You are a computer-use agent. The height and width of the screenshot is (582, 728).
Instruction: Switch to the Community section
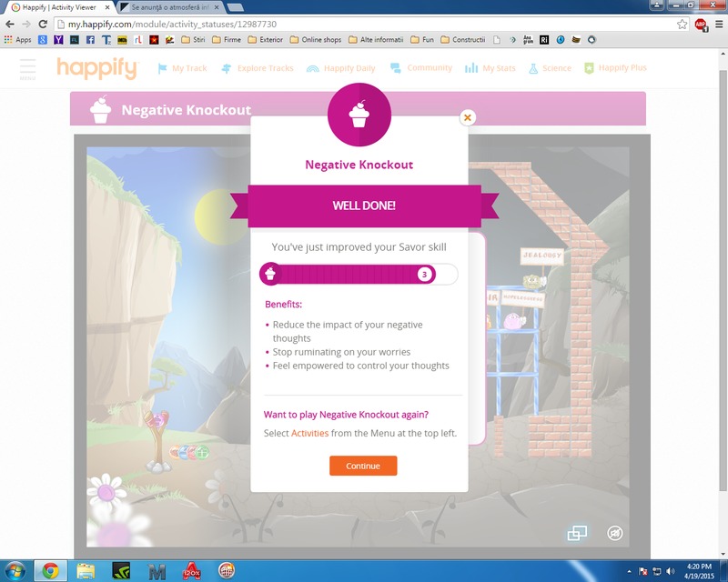click(421, 68)
